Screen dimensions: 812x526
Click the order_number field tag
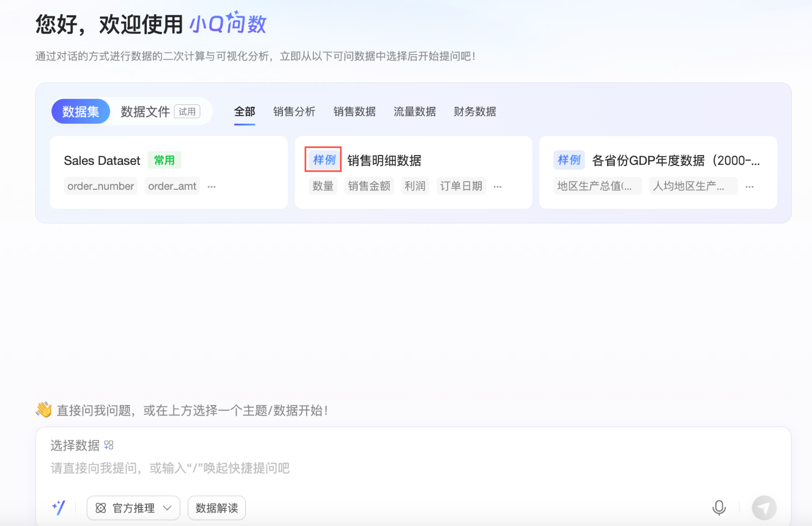coord(101,186)
